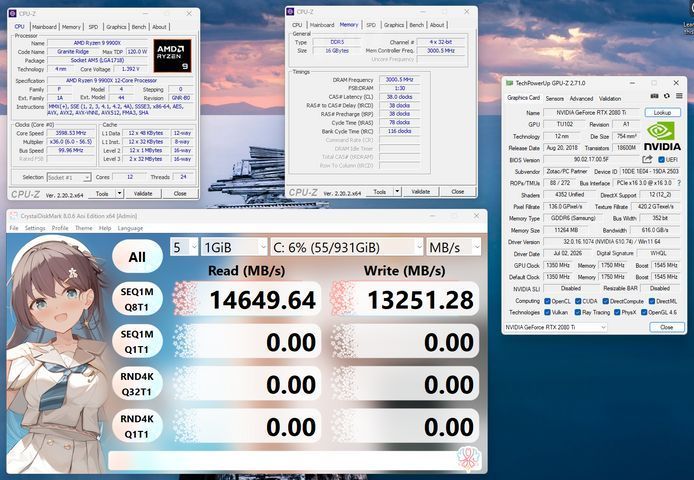Click CPU-Z title icon of processor window
Image resolution: width=694 pixels, height=480 pixels.
point(13,13)
